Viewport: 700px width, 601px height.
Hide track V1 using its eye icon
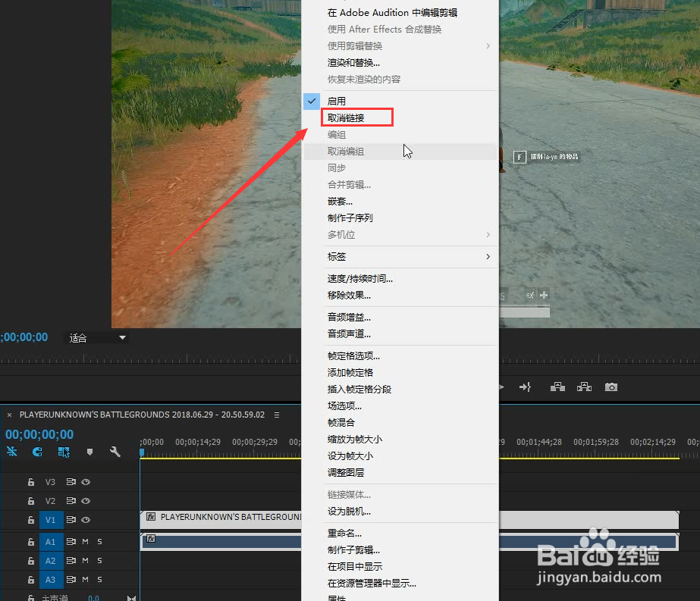(86, 519)
